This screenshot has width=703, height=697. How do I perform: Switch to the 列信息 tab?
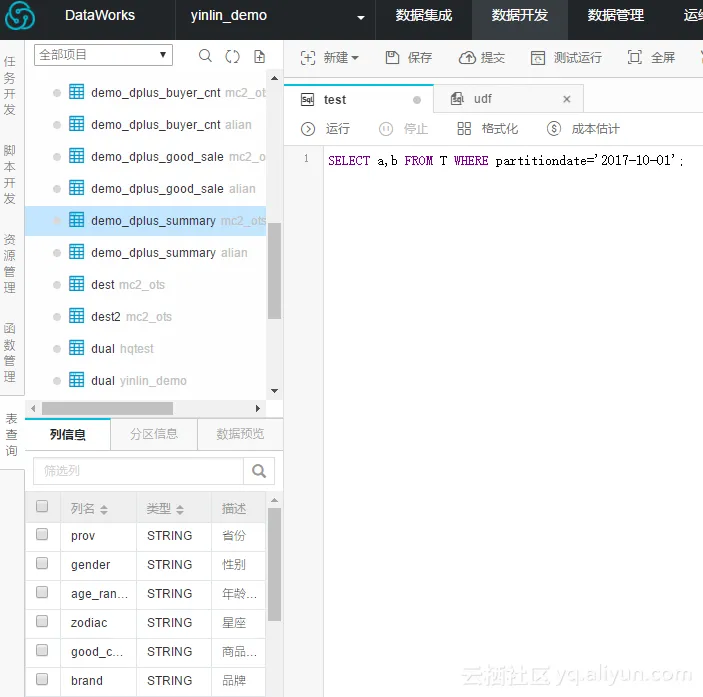coord(68,434)
